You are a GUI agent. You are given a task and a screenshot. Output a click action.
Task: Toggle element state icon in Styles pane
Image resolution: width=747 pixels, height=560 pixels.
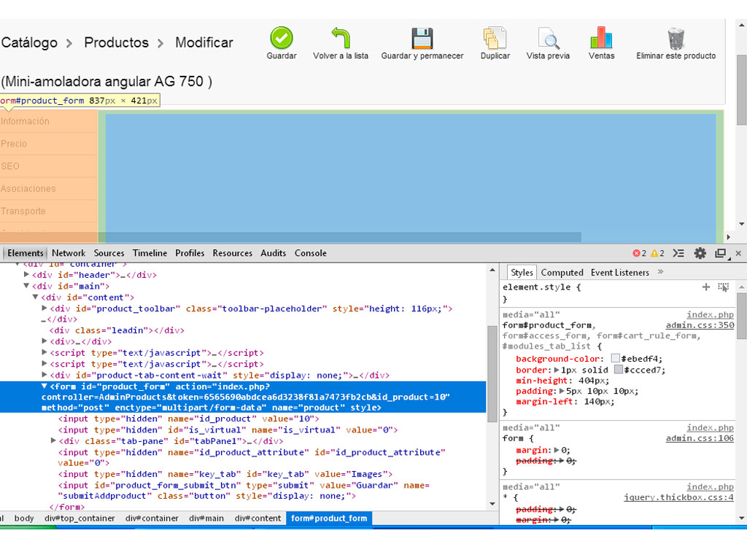[x=724, y=287]
